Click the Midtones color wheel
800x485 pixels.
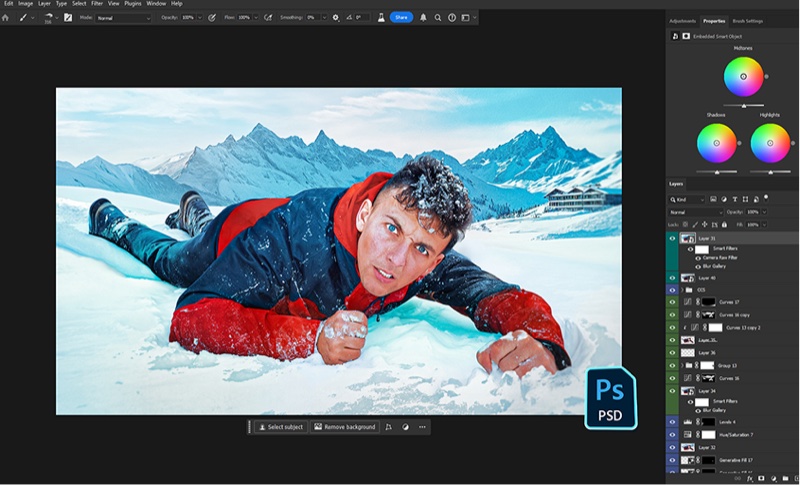743,75
